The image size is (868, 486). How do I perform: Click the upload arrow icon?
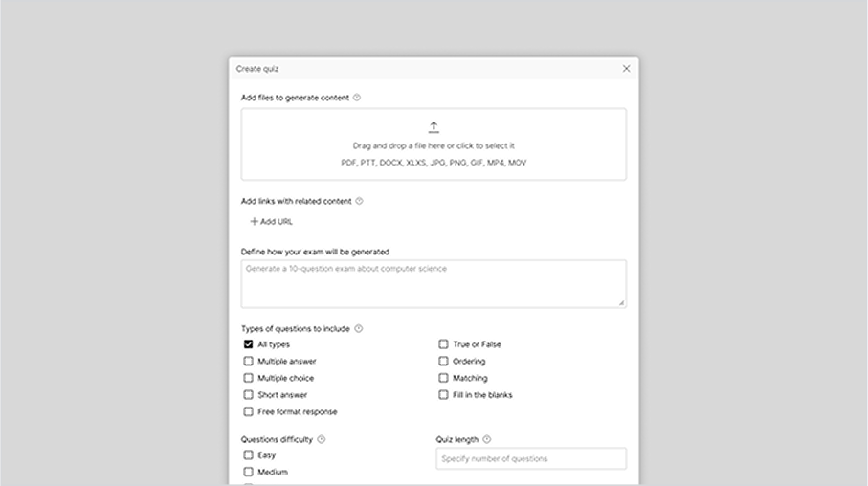pyautogui.click(x=434, y=127)
